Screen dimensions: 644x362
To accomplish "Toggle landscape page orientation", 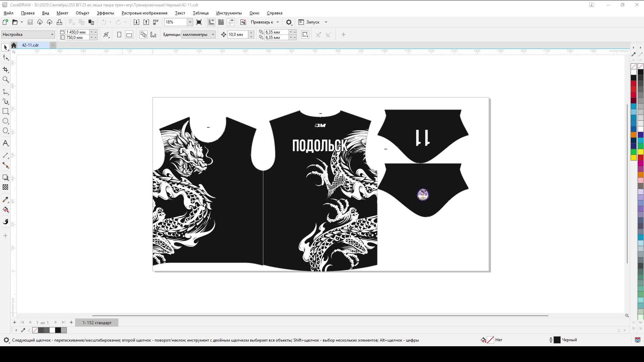I will 129,35.
